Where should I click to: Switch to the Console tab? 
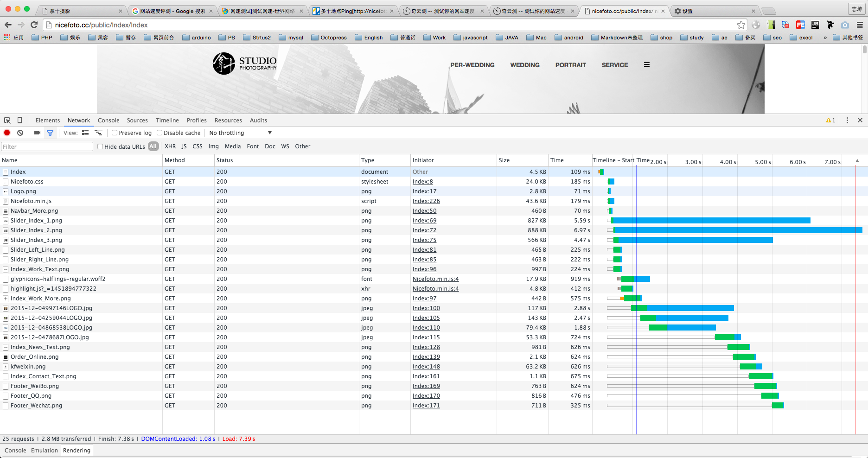coord(108,120)
